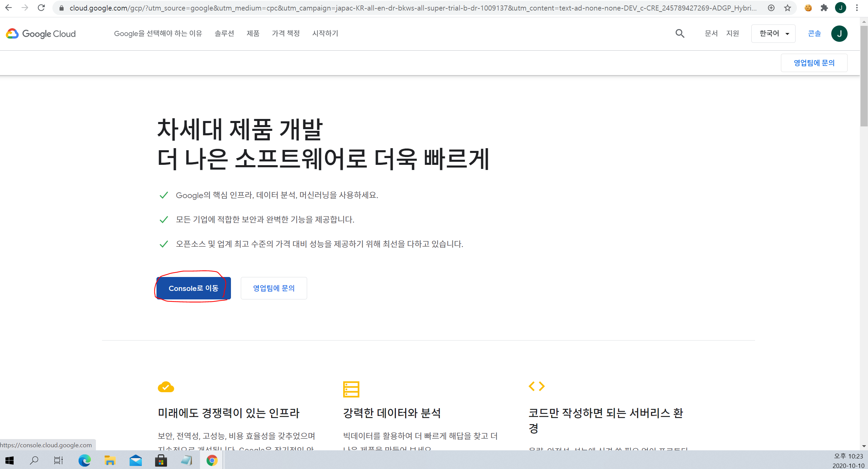Open the site search magnifier icon
Viewport: 868px width, 469px height.
680,33
